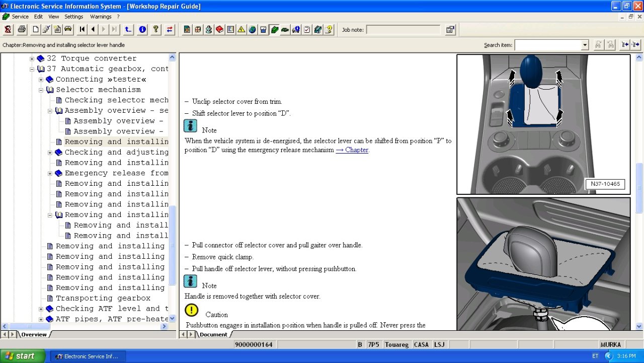Click the red and blue swap arrows icon
The height and width of the screenshot is (363, 644).
170,30
